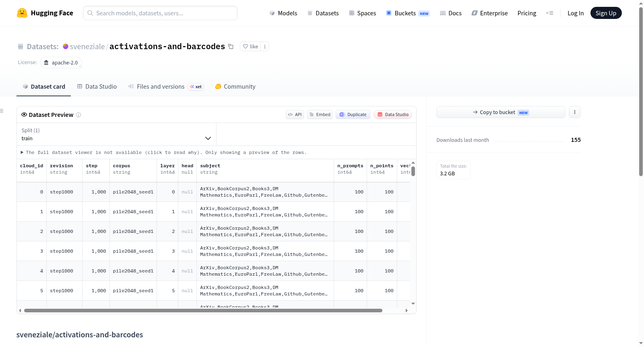Open Data Studio from the preview header

(393, 114)
